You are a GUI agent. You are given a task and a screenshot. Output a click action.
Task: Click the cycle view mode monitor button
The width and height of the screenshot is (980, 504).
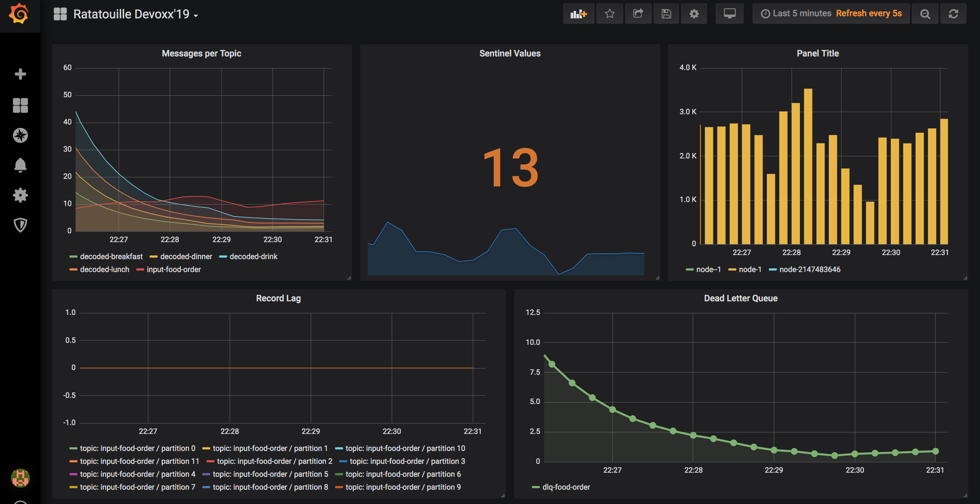point(729,14)
